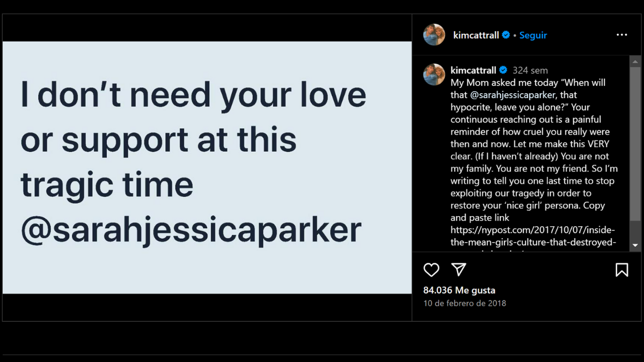Open the profile picture in the post header

(434, 35)
